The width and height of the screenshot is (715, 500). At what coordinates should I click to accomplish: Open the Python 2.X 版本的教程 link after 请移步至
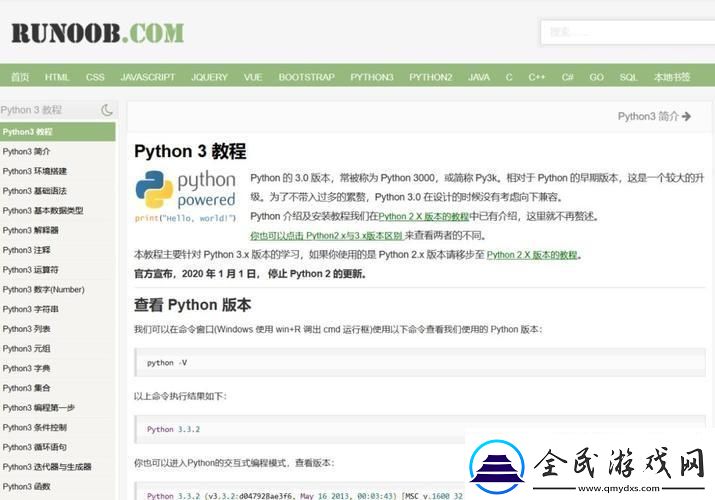(532, 255)
